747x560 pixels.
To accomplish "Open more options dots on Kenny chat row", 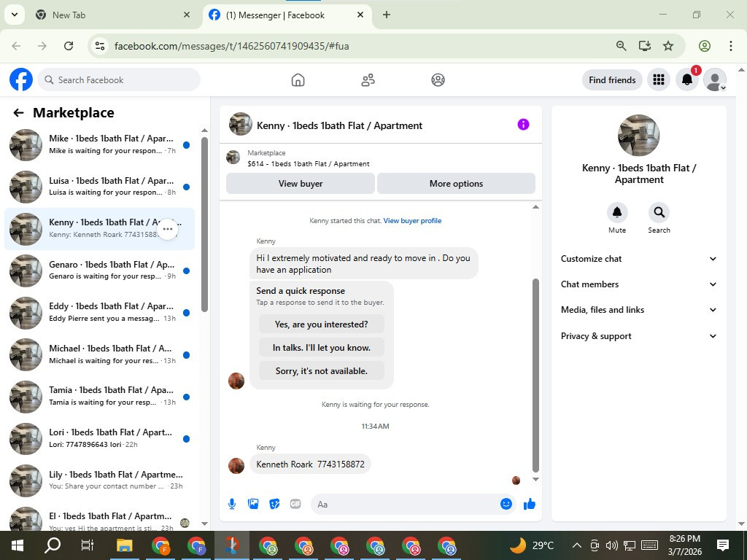I will pyautogui.click(x=168, y=229).
